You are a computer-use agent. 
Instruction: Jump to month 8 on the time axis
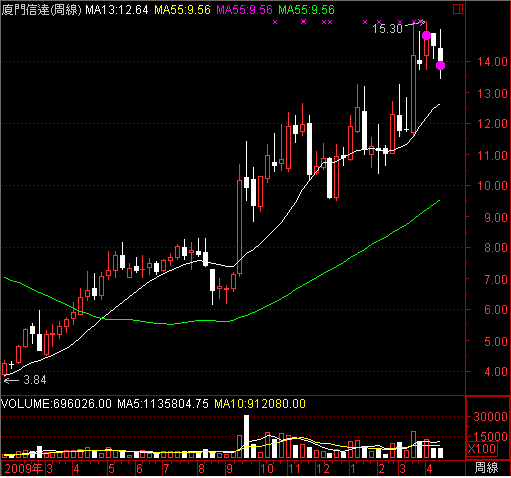coord(201,469)
